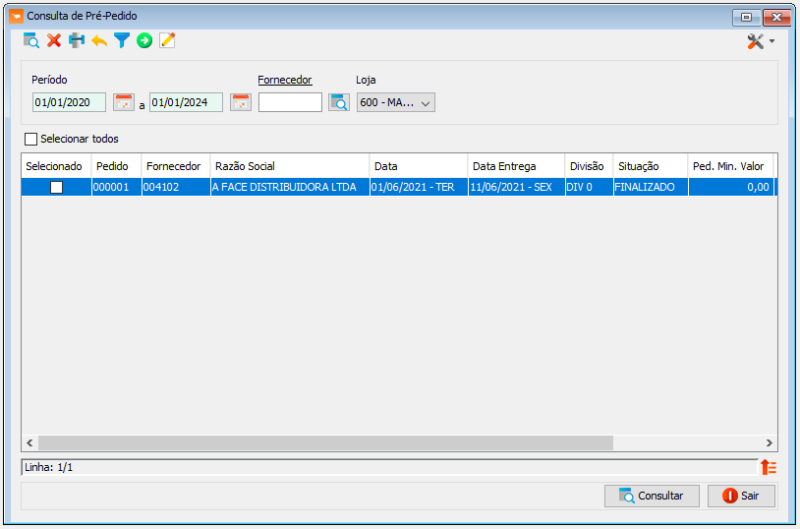Click the orange app icon in title bar

pyautogui.click(x=16, y=16)
